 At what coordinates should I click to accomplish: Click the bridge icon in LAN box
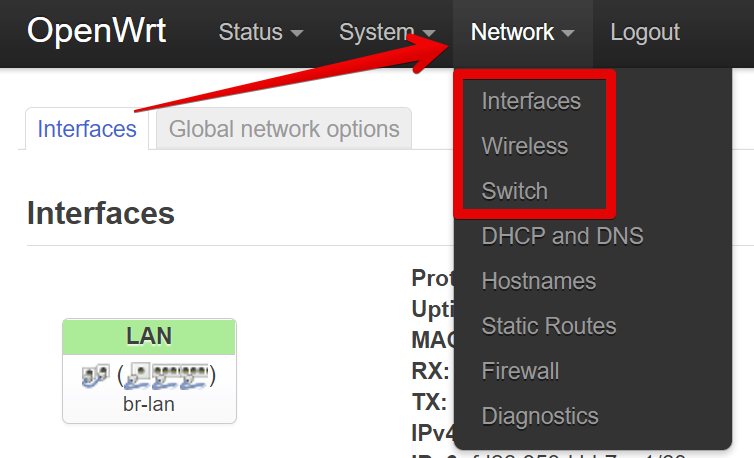95,376
